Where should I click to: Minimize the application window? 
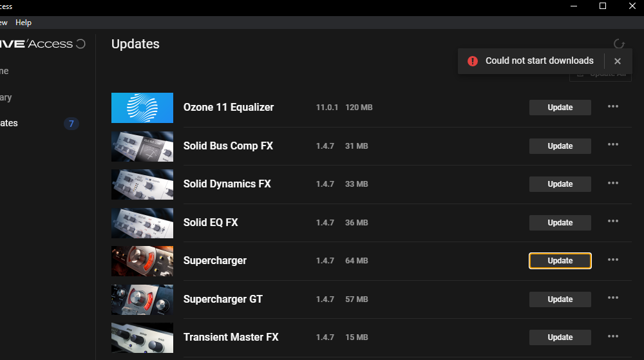tap(574, 6)
